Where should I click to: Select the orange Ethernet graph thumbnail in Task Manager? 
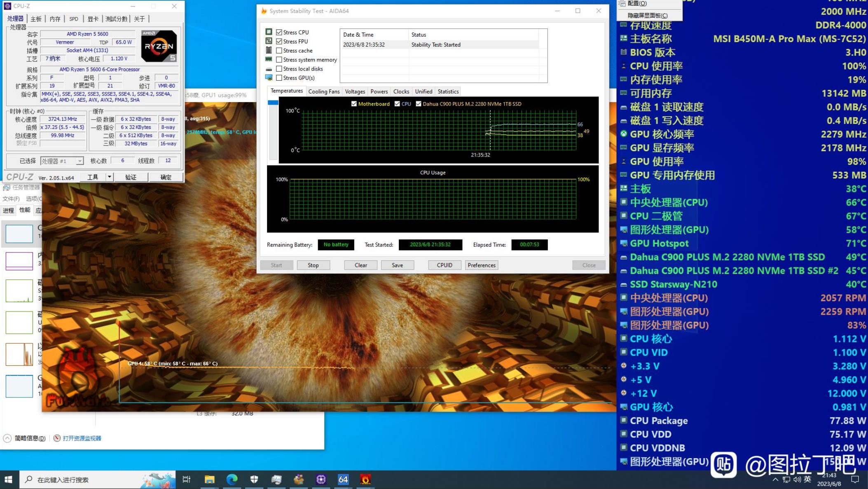[19, 354]
